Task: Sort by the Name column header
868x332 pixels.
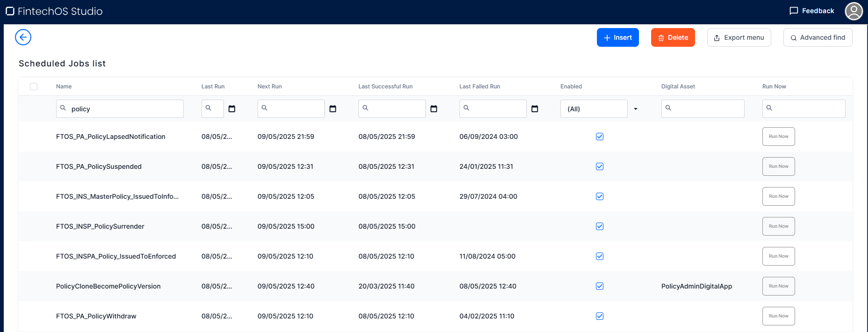Action: (64, 87)
